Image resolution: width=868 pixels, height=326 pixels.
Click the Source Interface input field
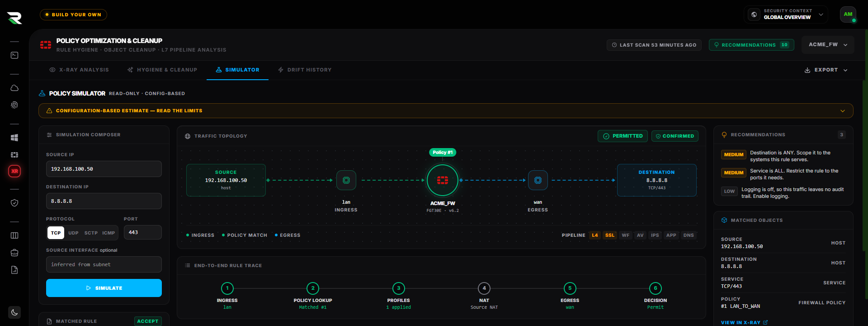tap(104, 264)
